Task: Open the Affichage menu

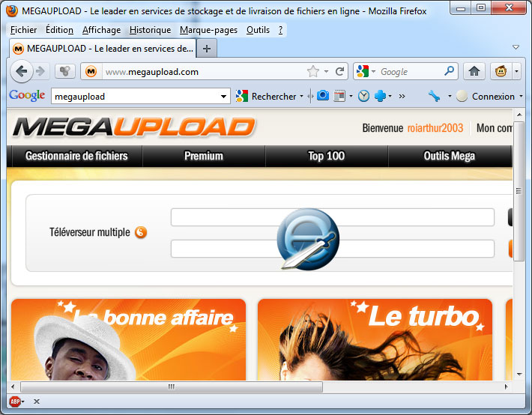Action: [101, 30]
